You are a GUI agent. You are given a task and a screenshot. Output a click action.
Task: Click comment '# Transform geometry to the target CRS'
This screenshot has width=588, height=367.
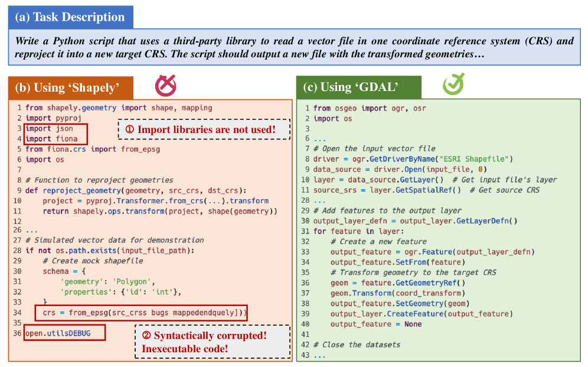414,272
